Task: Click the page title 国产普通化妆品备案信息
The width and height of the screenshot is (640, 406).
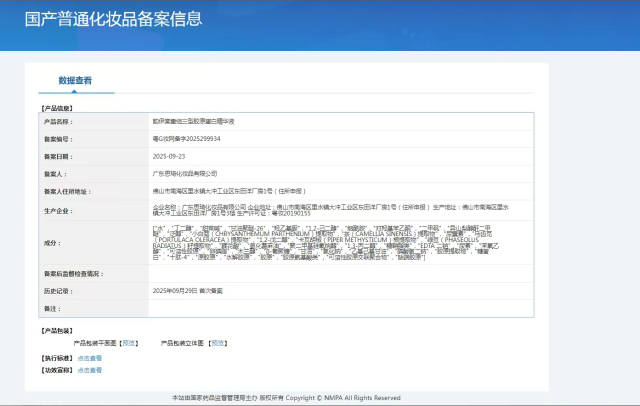Action: (113, 19)
